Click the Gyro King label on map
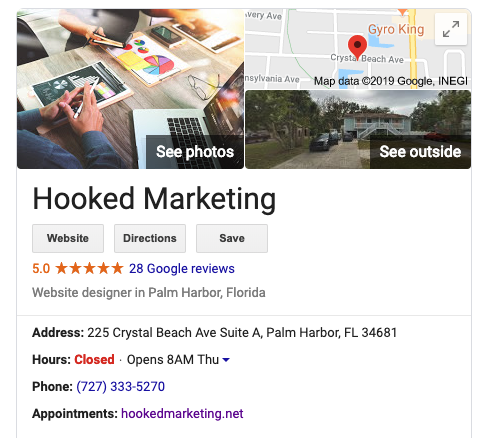Screen dimensions: 483x438 396,29
